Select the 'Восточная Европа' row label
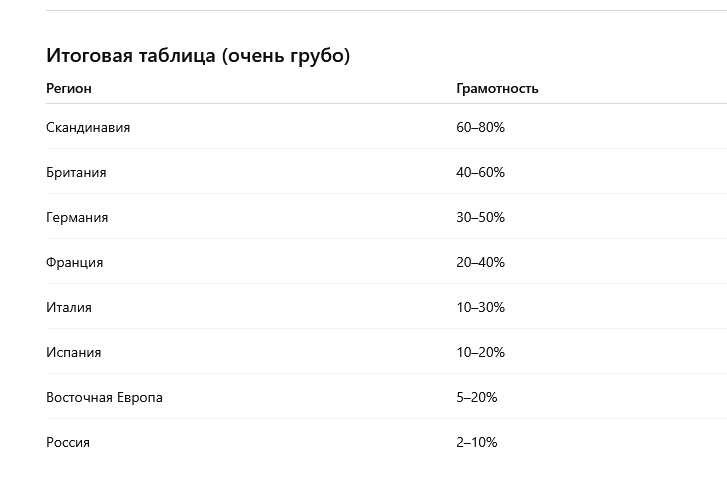The height and width of the screenshot is (503, 727). point(104,398)
